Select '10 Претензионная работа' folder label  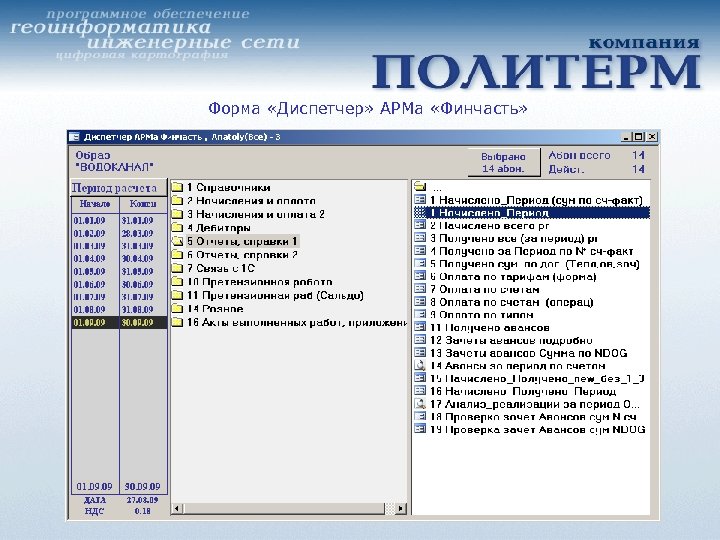[x=259, y=282]
